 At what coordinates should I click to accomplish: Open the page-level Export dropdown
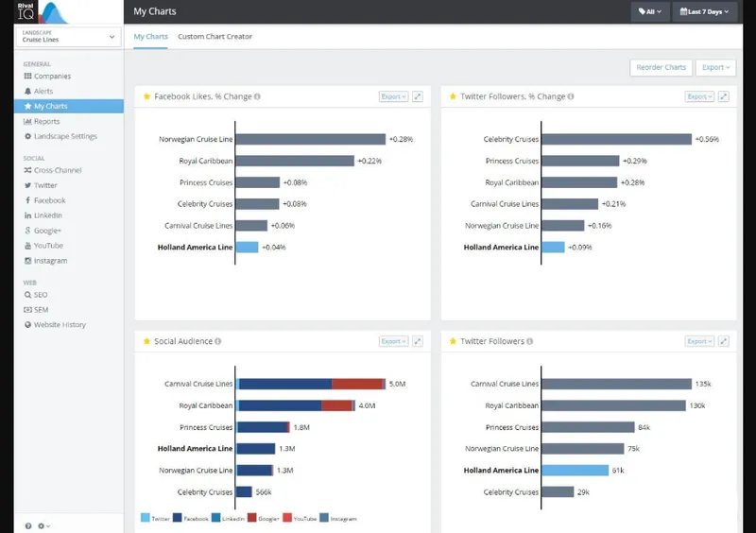715,67
